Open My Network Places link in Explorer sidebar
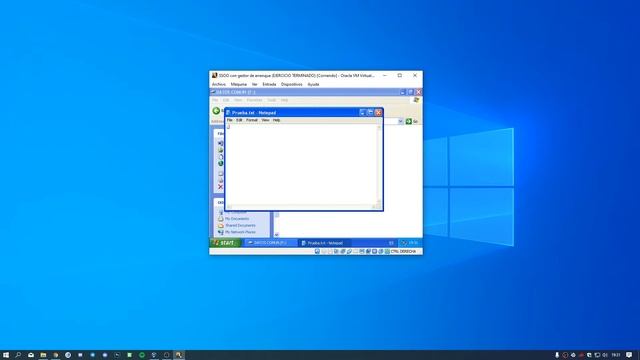640x360 pixels. coord(237,232)
